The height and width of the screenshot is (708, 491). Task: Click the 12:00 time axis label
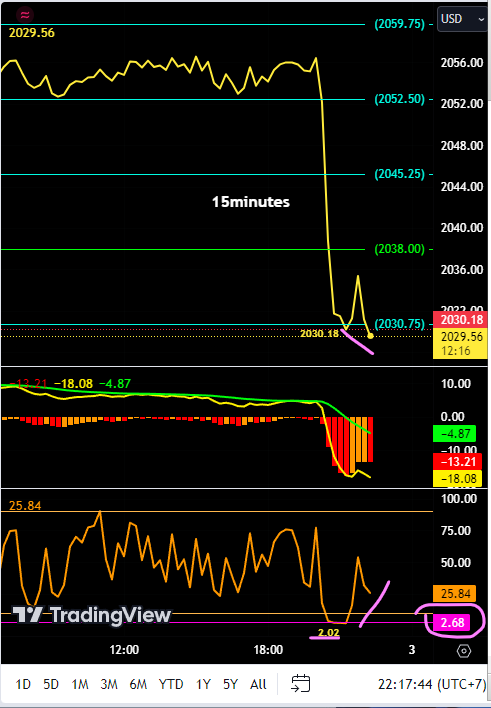click(x=125, y=650)
